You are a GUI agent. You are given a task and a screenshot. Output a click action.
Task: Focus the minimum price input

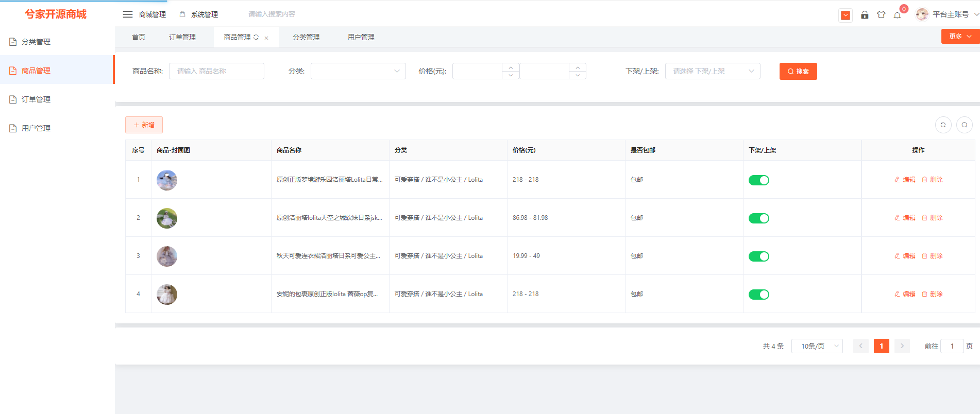click(477, 71)
